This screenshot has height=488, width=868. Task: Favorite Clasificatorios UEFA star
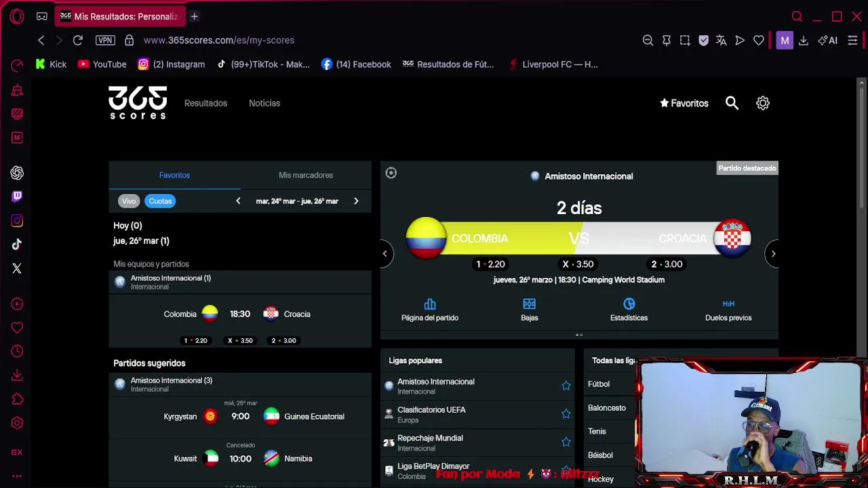[x=566, y=414]
